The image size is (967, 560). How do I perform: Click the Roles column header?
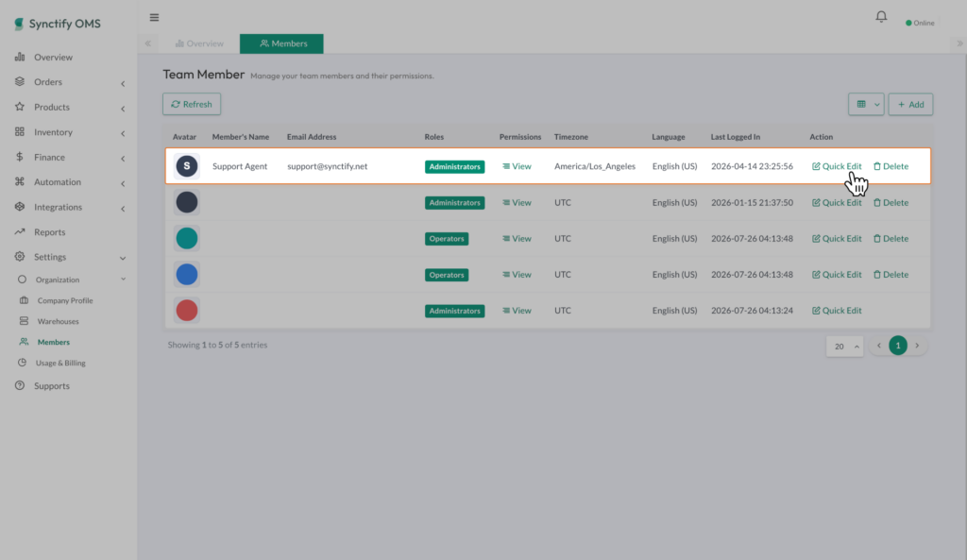pyautogui.click(x=434, y=137)
